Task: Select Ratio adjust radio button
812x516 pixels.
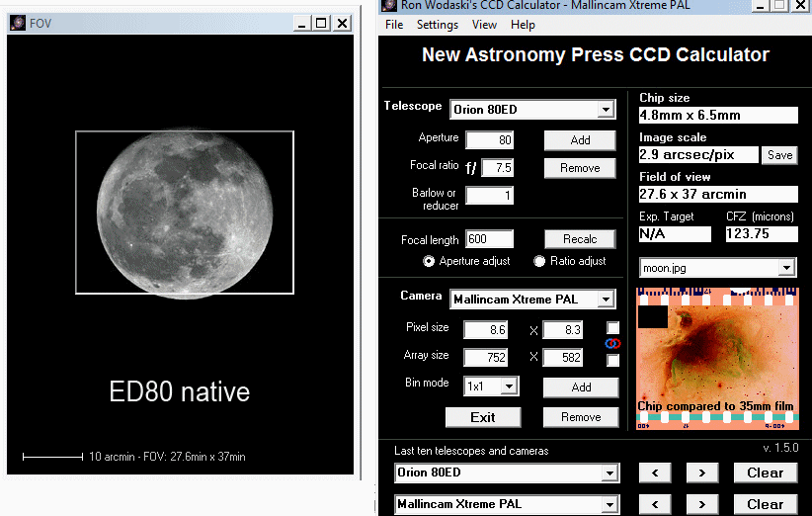Action: point(539,261)
